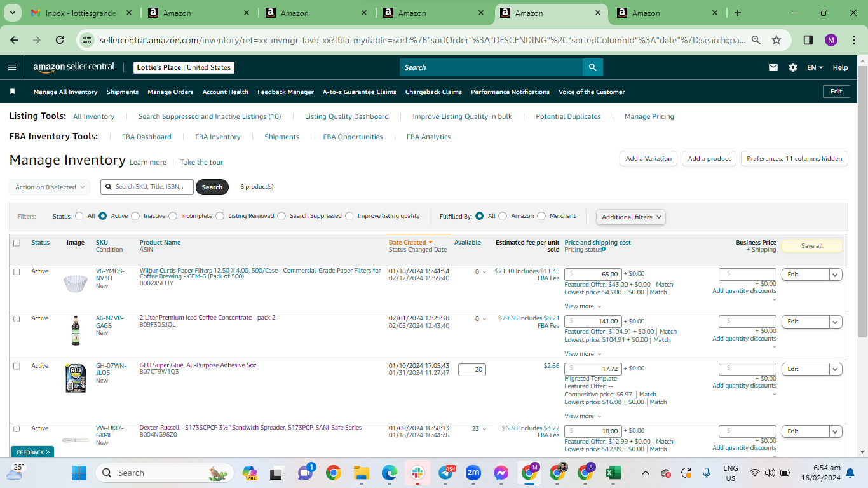The width and height of the screenshot is (868, 488).
Task: Edit the price field showing 65.00
Action: coord(593,274)
